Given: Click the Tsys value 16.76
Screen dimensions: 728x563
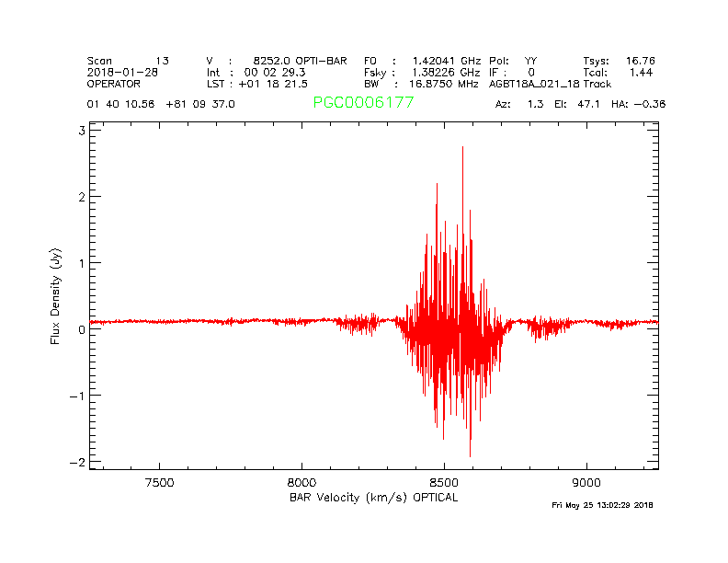Looking at the screenshot, I should [x=641, y=61].
